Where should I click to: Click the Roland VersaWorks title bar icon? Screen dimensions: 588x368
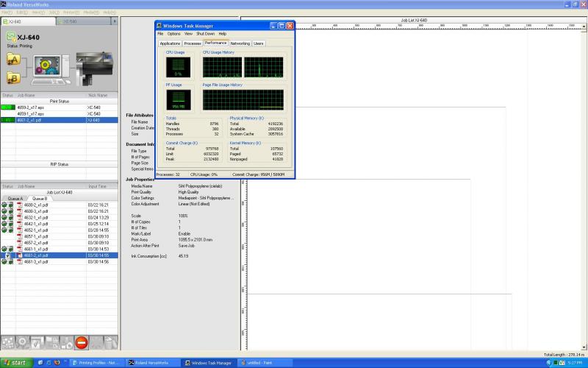tap(3, 4)
